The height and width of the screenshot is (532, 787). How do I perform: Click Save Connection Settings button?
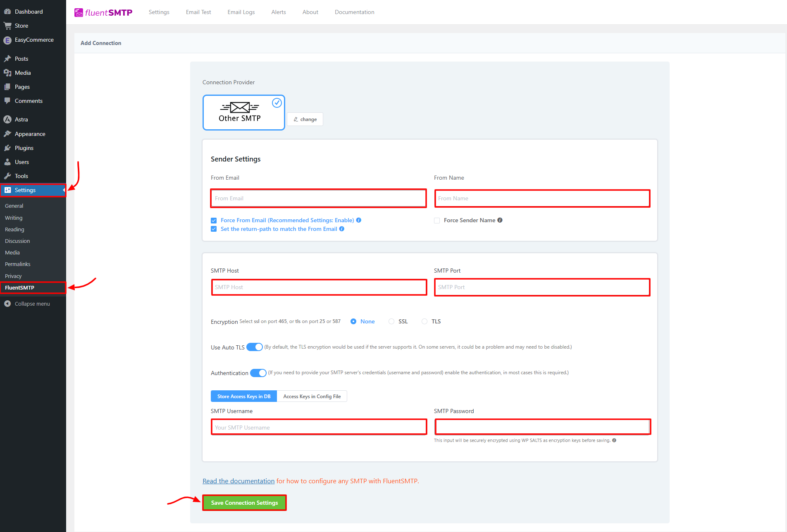pos(244,503)
